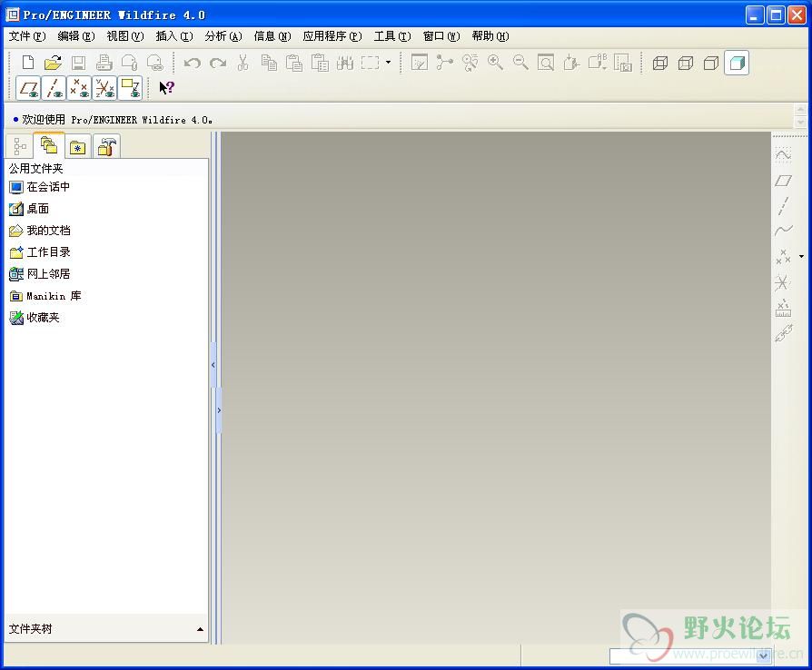This screenshot has width=812, height=670.
Task: Select Hidden Line display style
Action: click(x=686, y=63)
